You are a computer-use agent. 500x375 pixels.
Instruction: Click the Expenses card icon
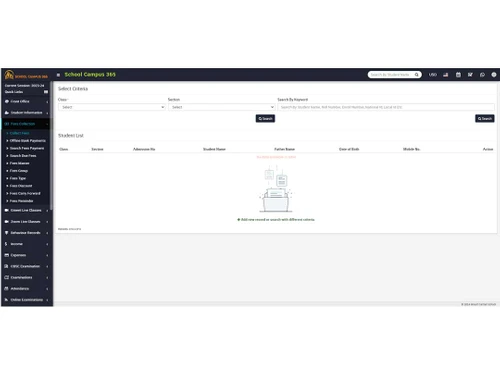coord(7,255)
